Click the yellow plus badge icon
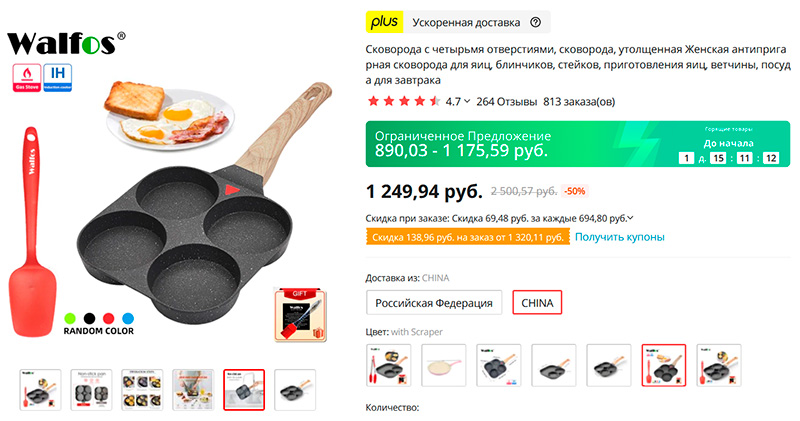The image size is (800, 421). coord(385,22)
